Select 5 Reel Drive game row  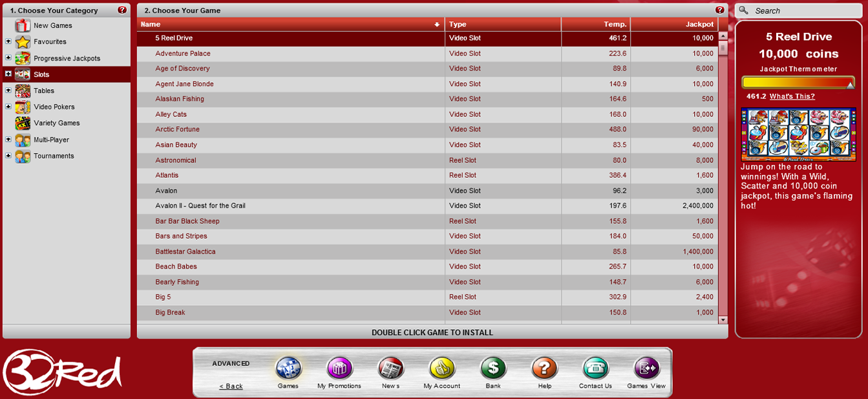tap(427, 39)
